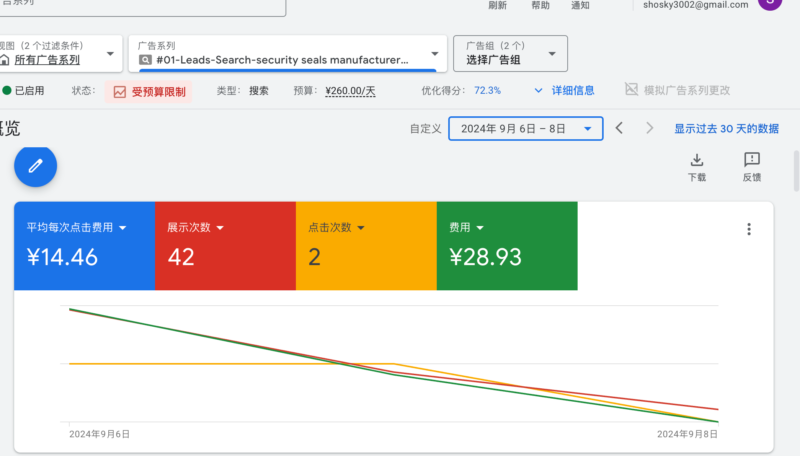
Task: Change the average cost-per-click metric dropdown
Action: tap(123, 228)
